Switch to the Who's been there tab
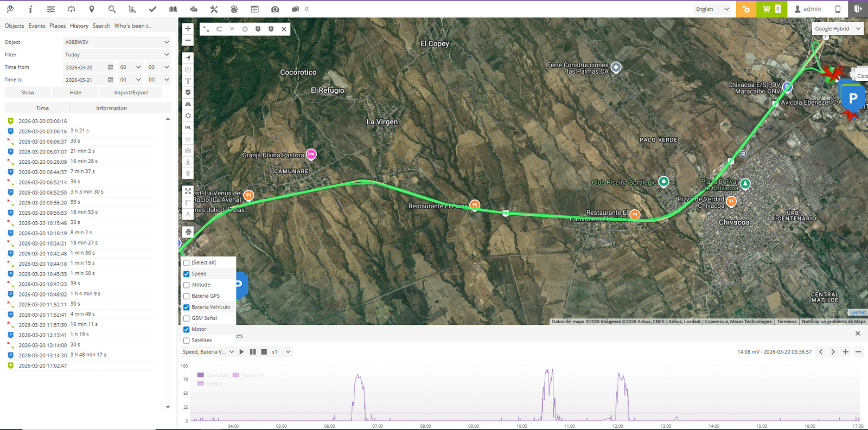The width and height of the screenshot is (868, 430). coord(133,25)
